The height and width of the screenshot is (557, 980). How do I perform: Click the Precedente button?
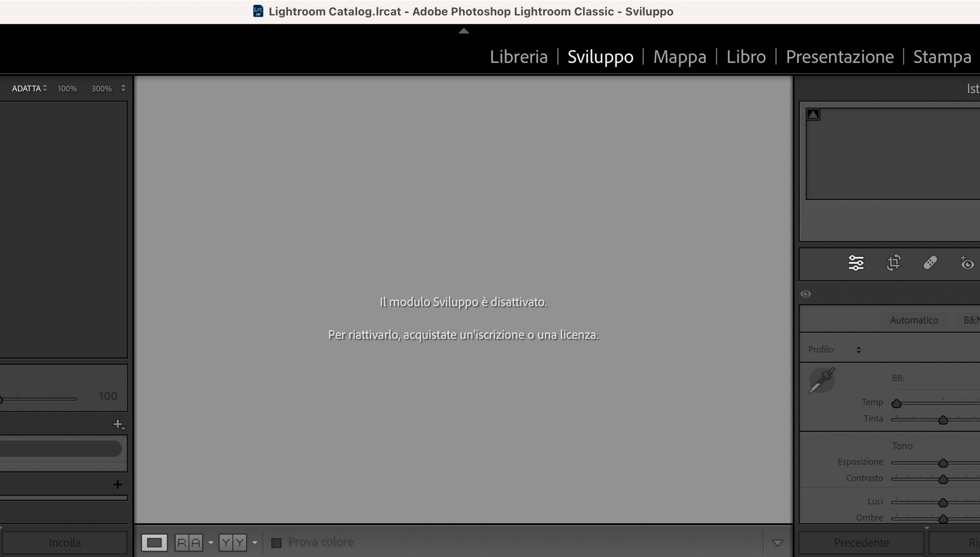861,543
